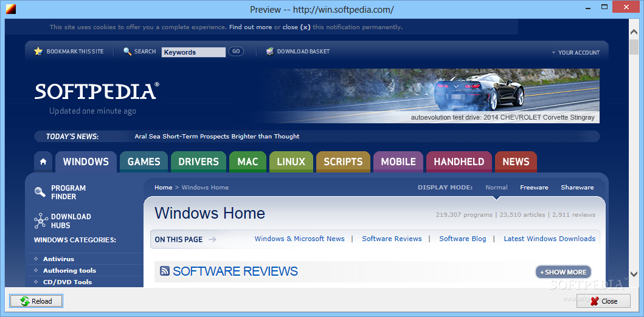This screenshot has width=644, height=317.
Task: Switch to the Windows tab
Action: pos(86,162)
